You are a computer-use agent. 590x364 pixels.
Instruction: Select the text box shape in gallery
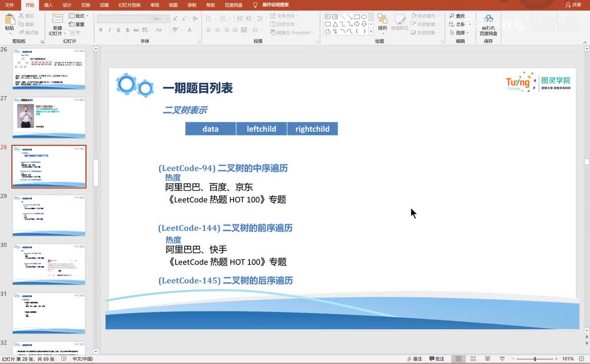click(x=328, y=17)
